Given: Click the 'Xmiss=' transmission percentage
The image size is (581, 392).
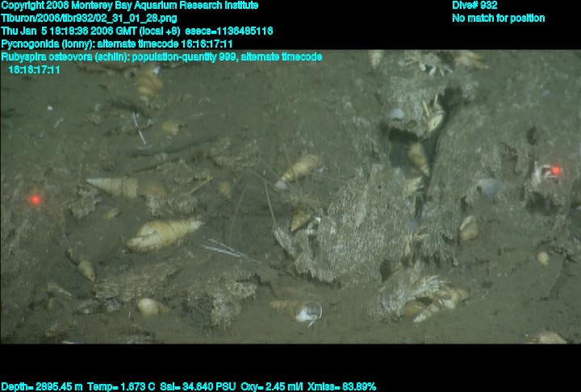Looking at the screenshot, I should point(341,387).
